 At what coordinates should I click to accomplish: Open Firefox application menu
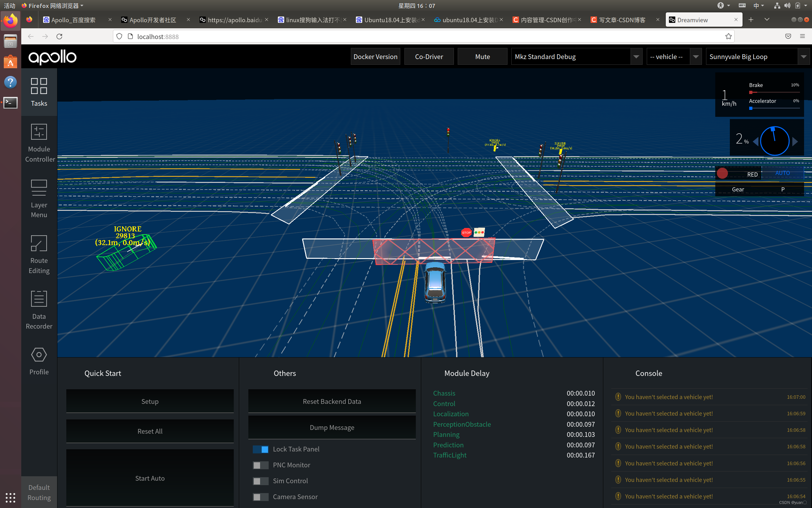point(802,36)
